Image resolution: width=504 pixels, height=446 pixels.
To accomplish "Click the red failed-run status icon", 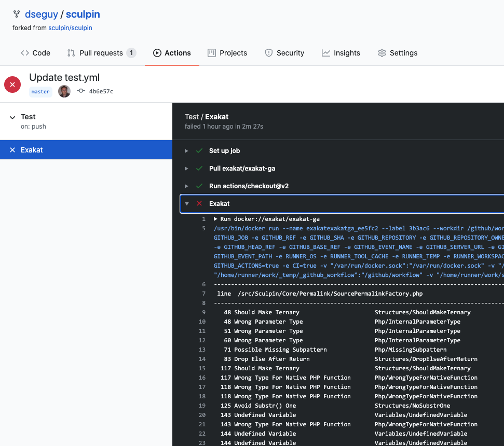I will pyautogui.click(x=12, y=85).
